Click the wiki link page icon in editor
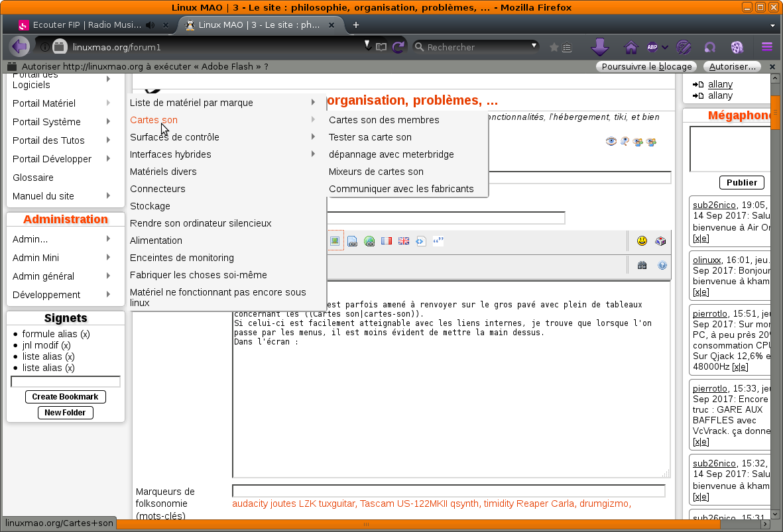The height and width of the screenshot is (532, 783). point(353,242)
